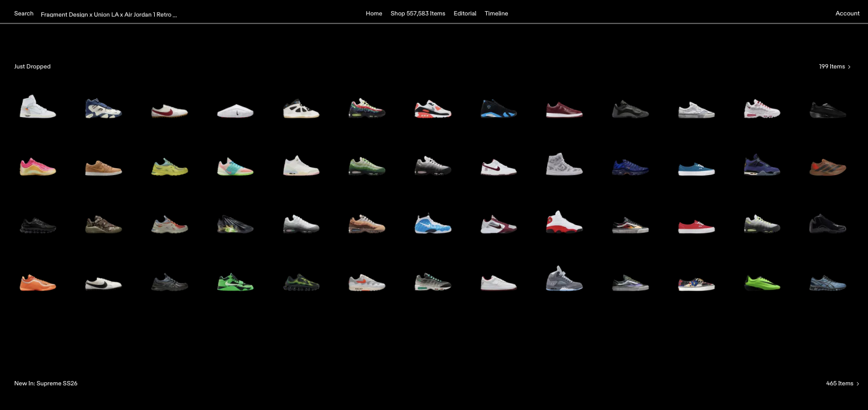Open the Just Dropped section heading
This screenshot has height=410, width=868.
click(33, 67)
